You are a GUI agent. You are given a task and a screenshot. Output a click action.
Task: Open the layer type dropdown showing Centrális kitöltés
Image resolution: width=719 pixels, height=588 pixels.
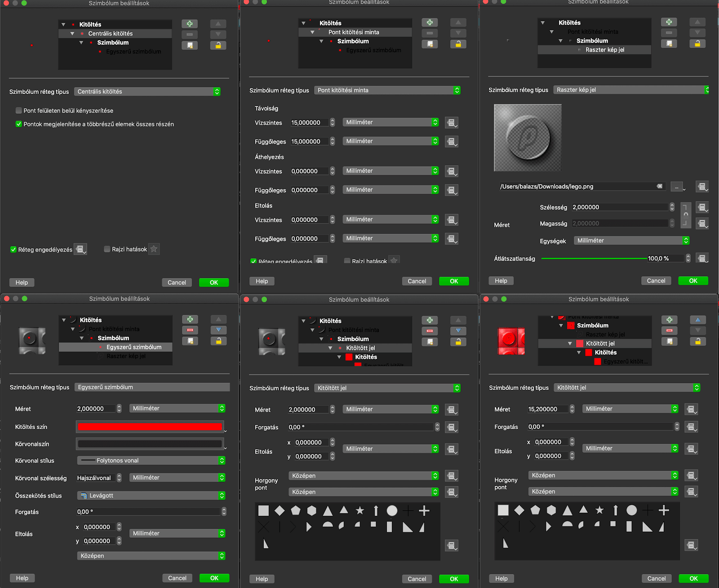(147, 92)
